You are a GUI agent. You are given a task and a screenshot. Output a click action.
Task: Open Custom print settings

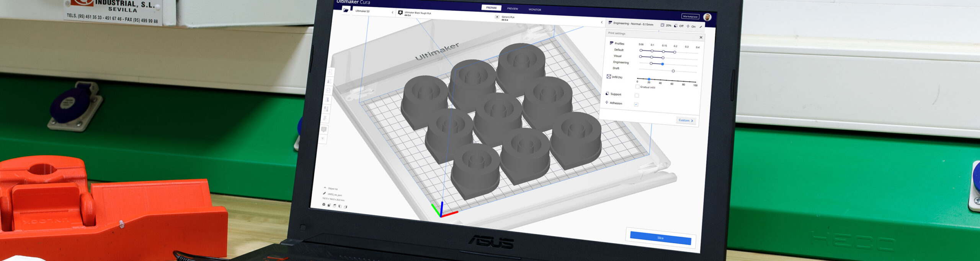pos(686,120)
